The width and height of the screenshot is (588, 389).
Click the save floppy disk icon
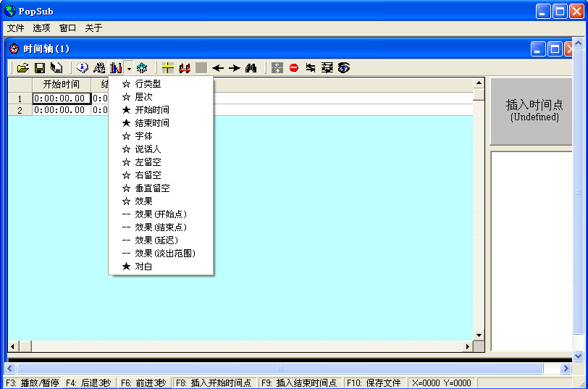click(x=40, y=67)
